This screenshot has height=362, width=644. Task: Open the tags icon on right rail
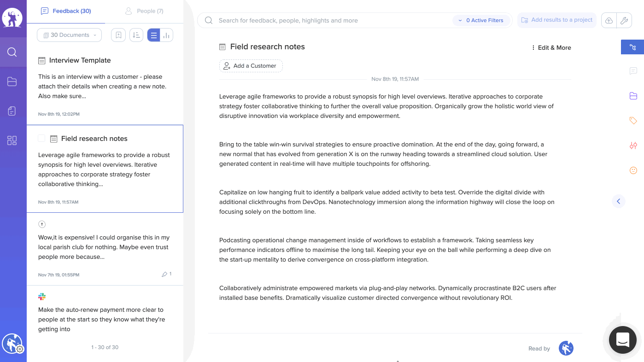(633, 121)
